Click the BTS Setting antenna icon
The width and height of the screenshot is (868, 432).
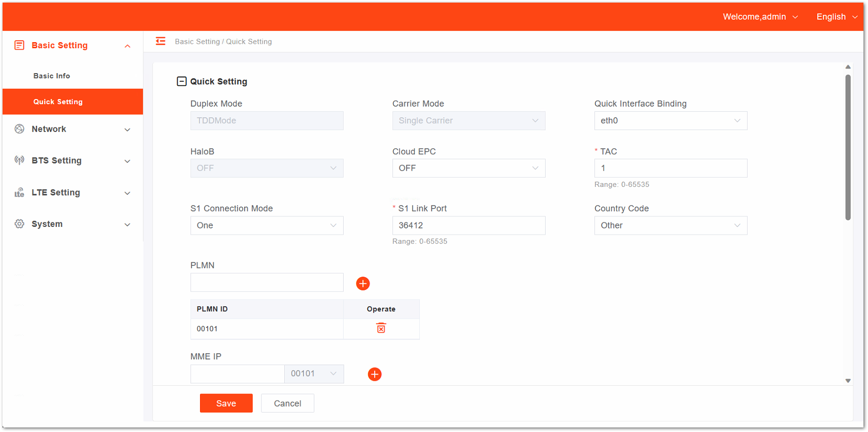pos(19,160)
